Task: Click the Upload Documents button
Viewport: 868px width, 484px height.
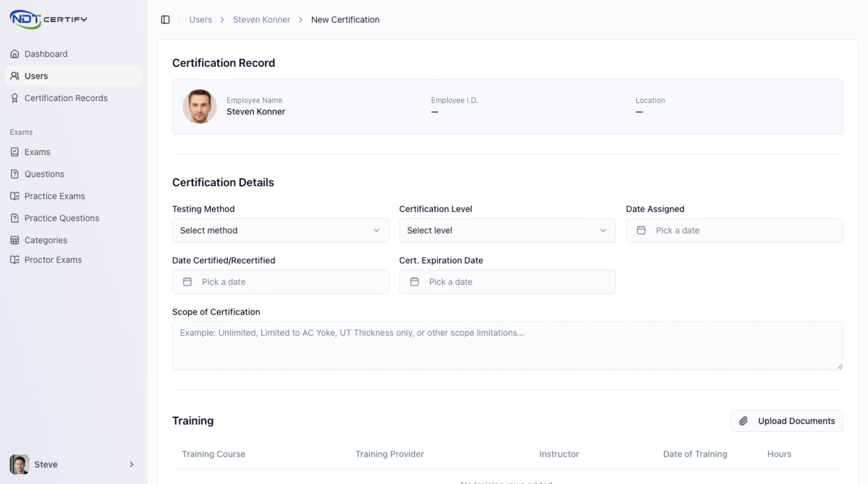Action: [787, 421]
